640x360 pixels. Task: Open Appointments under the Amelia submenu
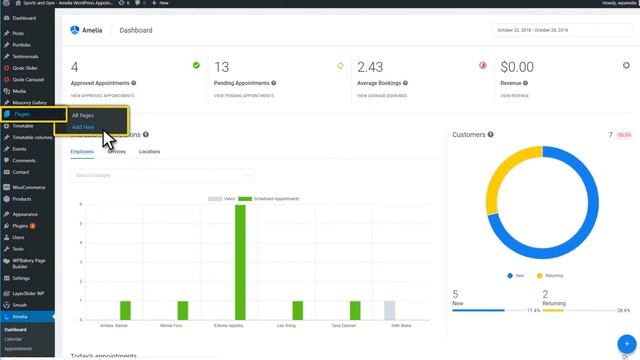tap(18, 349)
